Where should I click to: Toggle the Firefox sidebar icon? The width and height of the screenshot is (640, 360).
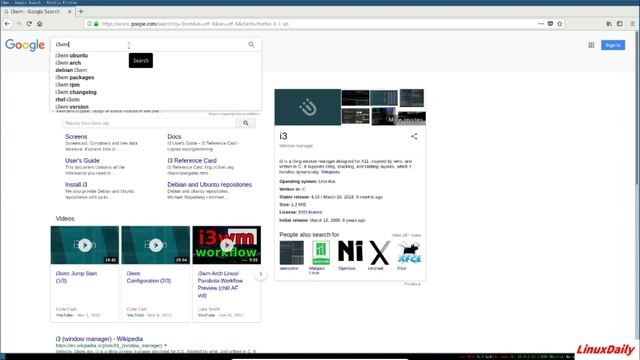620,24
